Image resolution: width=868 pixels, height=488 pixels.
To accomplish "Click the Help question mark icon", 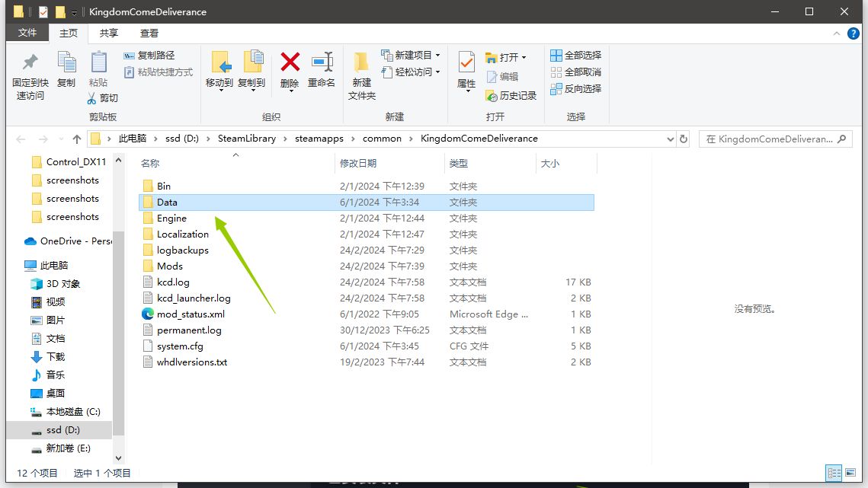I will coord(853,33).
